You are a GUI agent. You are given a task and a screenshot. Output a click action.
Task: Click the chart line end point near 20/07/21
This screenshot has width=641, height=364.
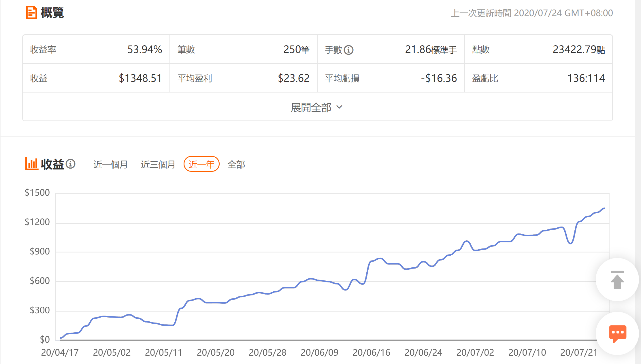click(604, 208)
